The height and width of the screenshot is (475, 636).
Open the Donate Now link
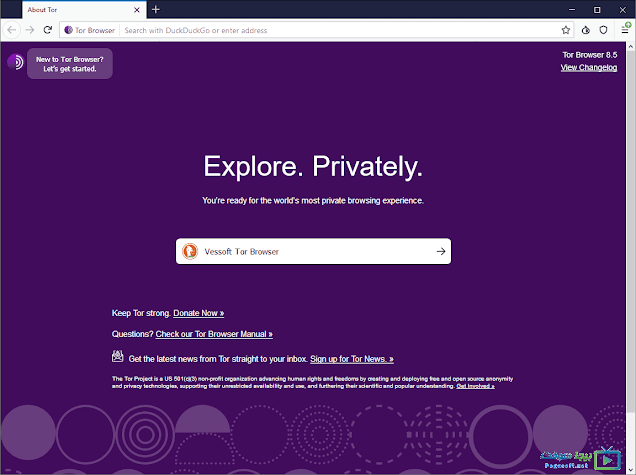(x=199, y=313)
